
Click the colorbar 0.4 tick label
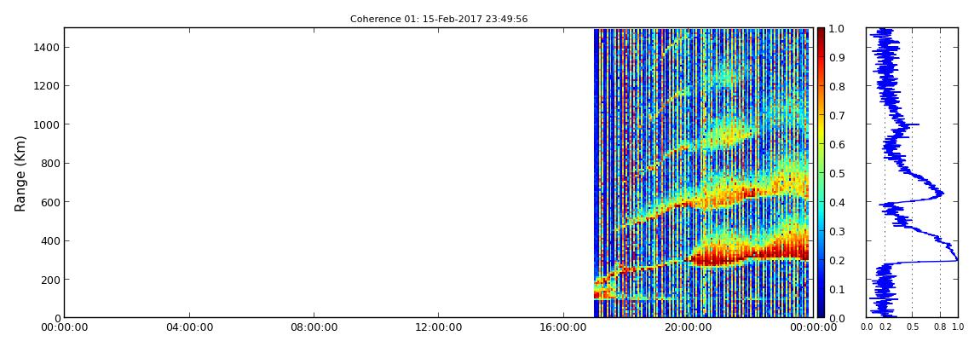[x=836, y=202]
